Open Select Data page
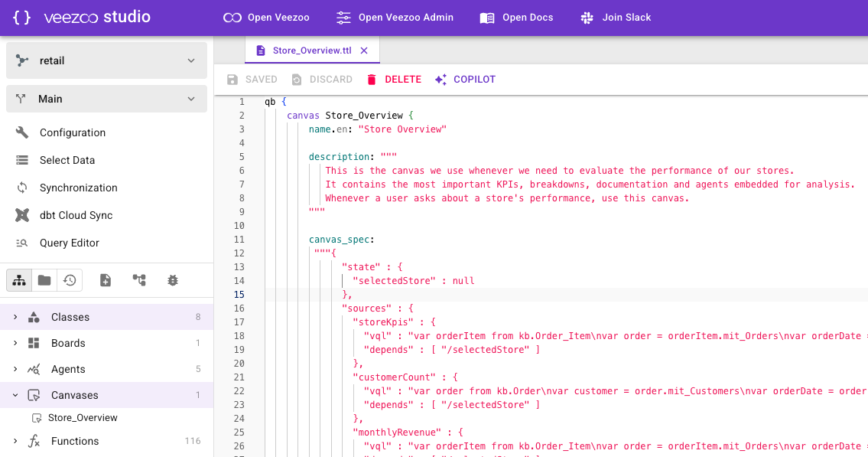868x457 pixels. click(x=67, y=160)
